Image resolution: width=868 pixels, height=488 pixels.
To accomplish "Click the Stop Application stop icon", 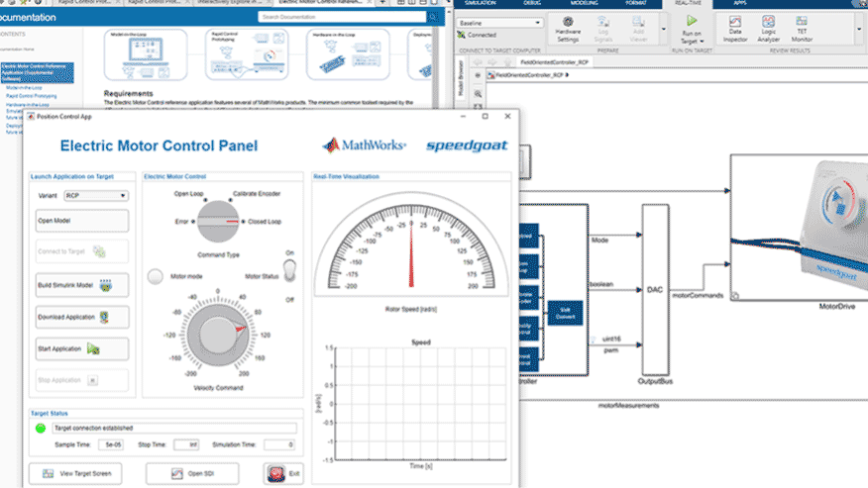I will pyautogui.click(x=92, y=380).
